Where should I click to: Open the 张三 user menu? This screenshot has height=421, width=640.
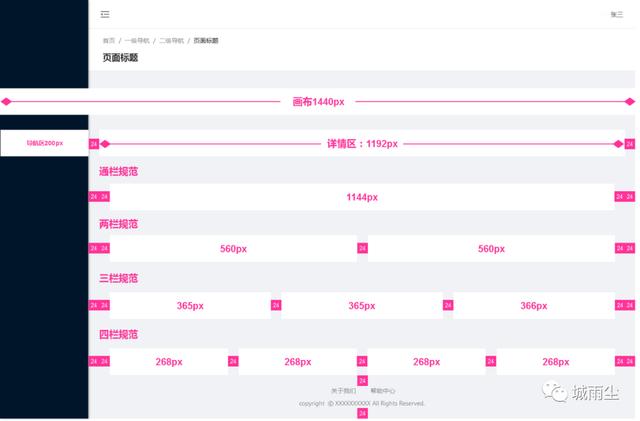(x=616, y=14)
